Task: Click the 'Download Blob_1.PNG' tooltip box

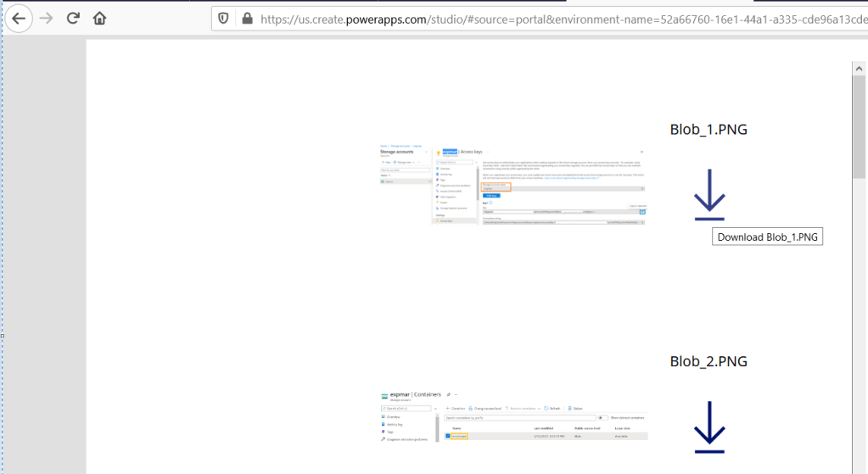Action: [767, 237]
